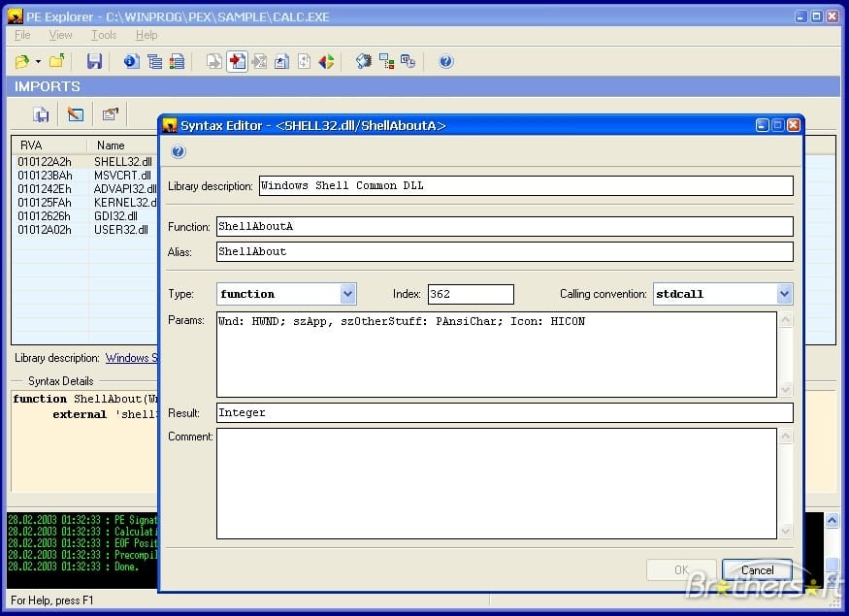Click the help icon inside Syntax Editor dialog
This screenshot has width=849, height=616.
[178, 151]
